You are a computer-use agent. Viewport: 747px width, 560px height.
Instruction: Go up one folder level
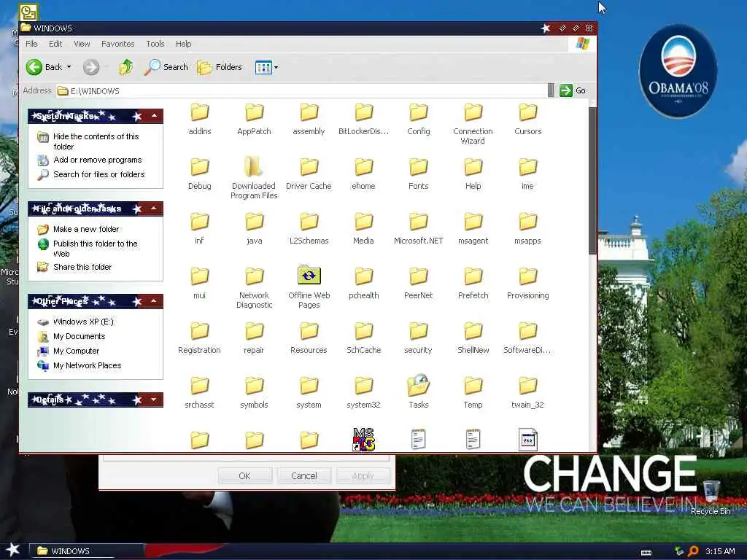click(x=126, y=67)
